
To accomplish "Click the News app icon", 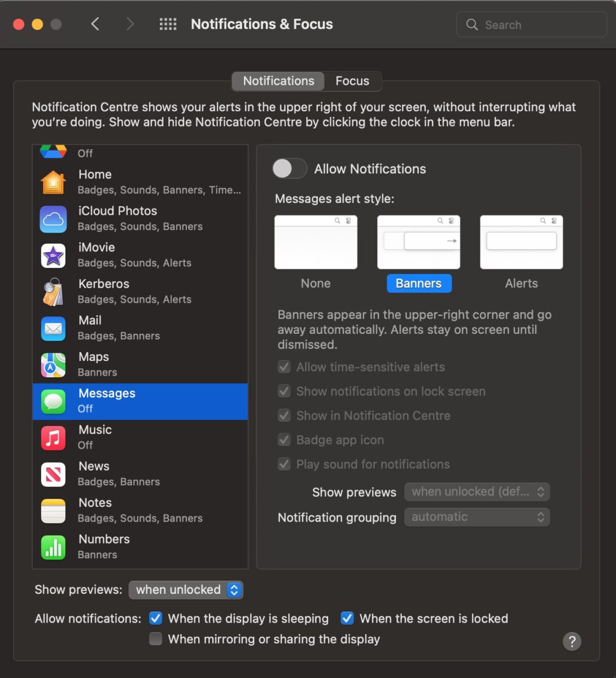I will (x=53, y=475).
